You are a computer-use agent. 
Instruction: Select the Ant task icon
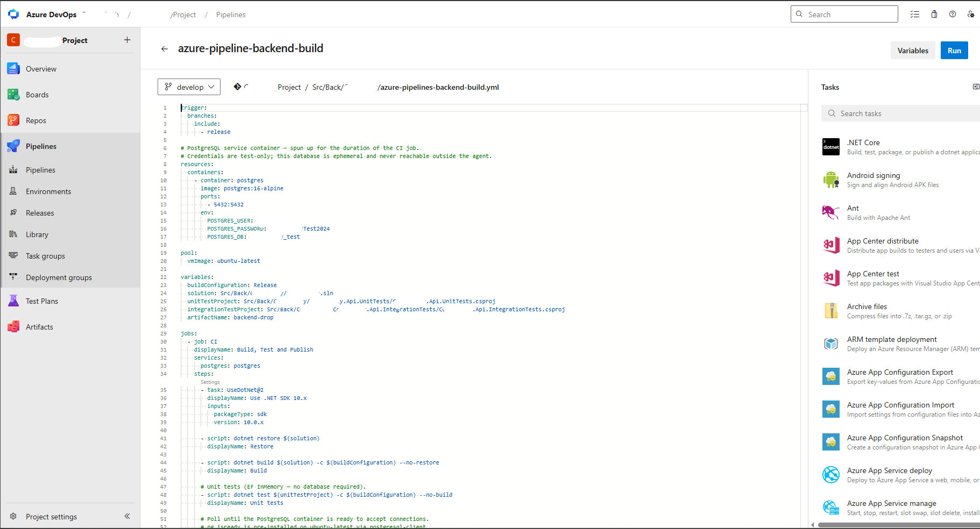(x=831, y=212)
